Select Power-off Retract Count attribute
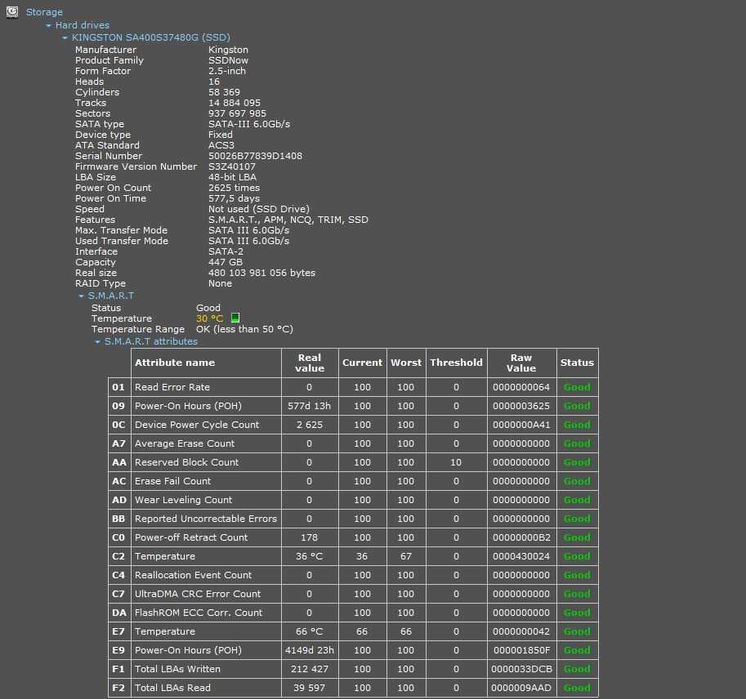 pos(191,538)
